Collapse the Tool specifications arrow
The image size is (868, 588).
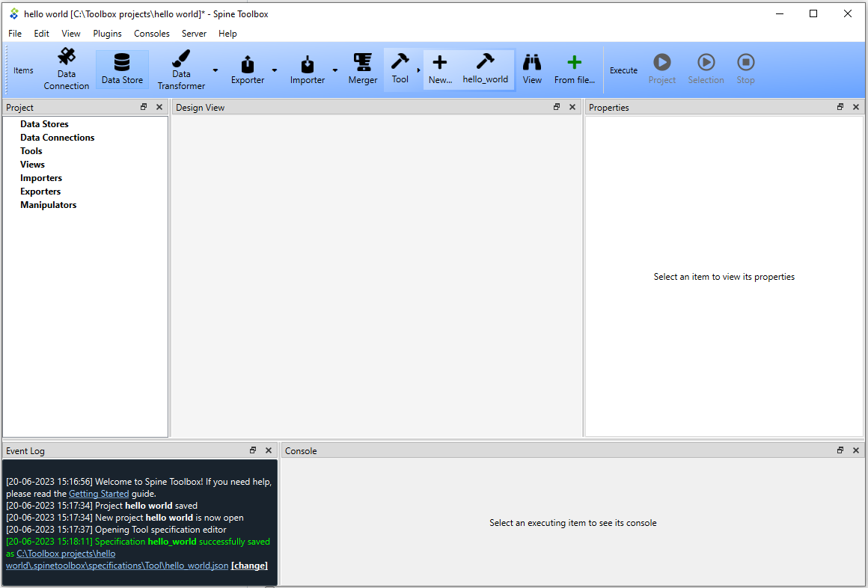pyautogui.click(x=418, y=70)
